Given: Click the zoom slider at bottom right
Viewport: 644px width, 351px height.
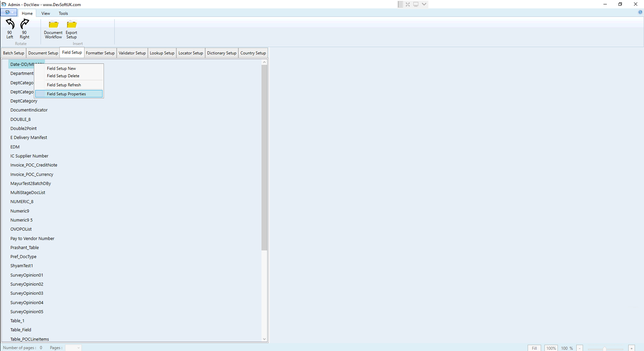Looking at the screenshot, I should point(605,348).
